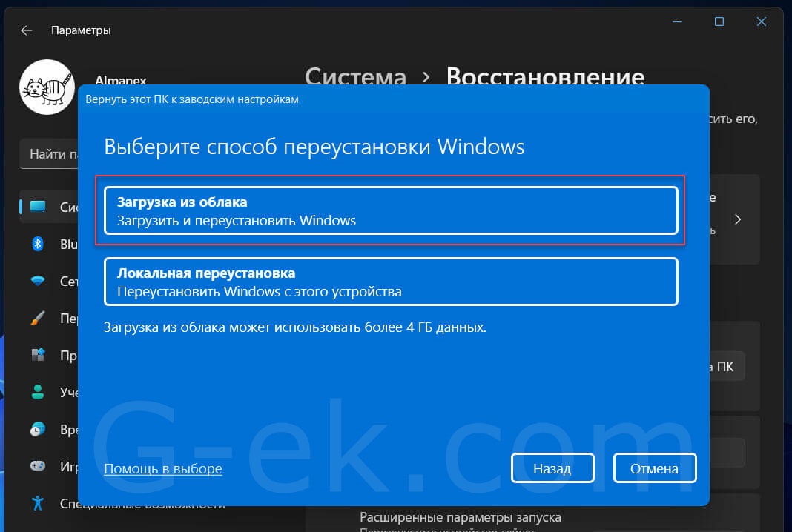
Task: Expand the right chevron on recovery card
Action: tap(738, 219)
